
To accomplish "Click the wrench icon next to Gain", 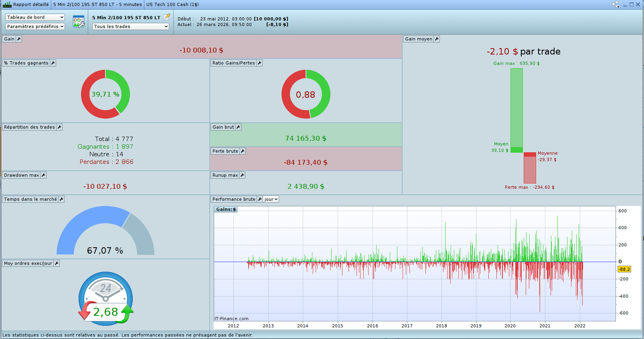I will 19,39.
